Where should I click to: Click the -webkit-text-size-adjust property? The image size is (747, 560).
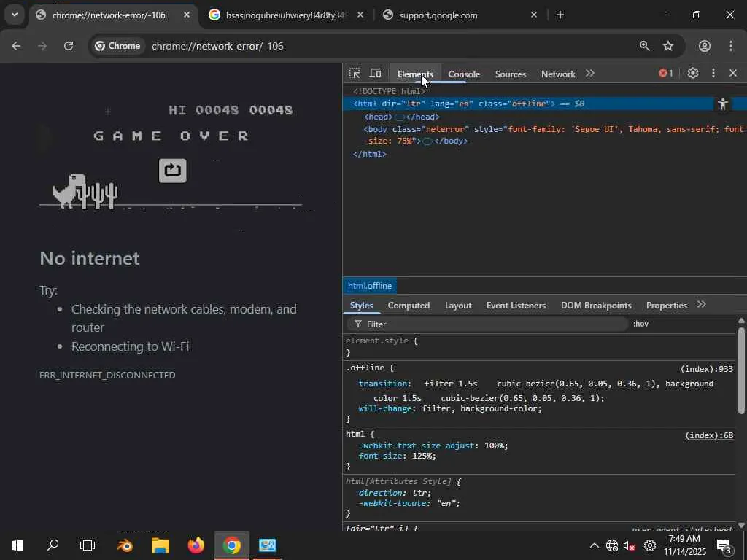[x=418, y=446]
